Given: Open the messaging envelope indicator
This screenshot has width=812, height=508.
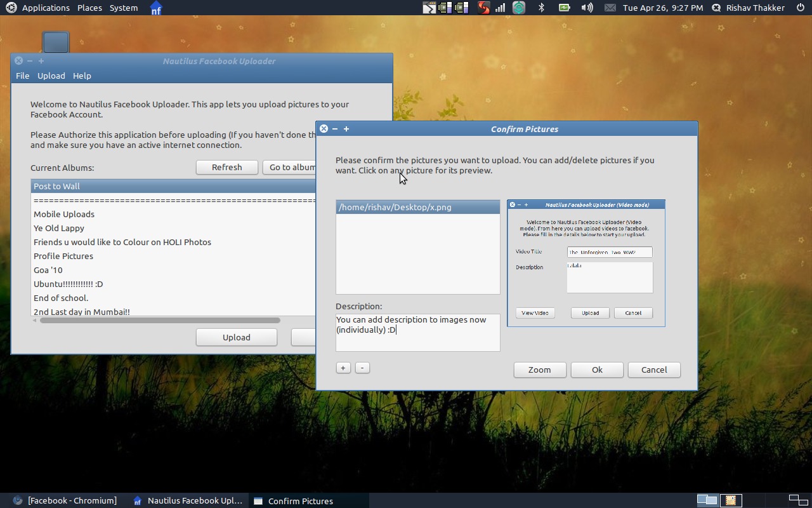Looking at the screenshot, I should (610, 8).
